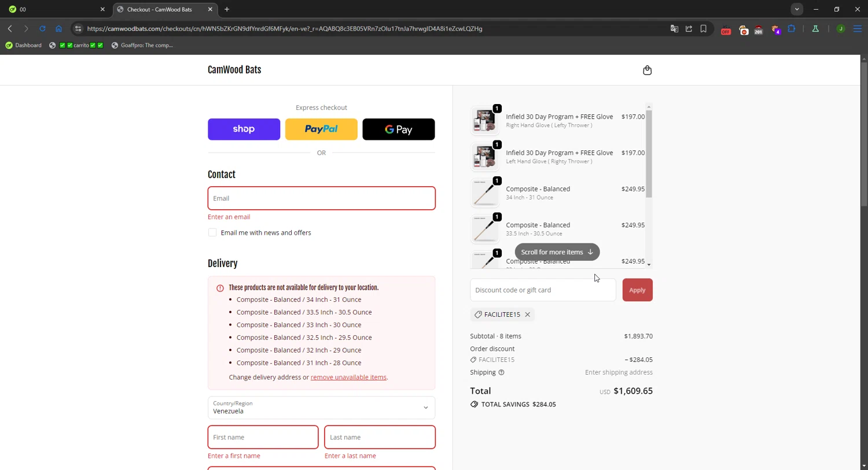Screen dimensions: 868x470
Task: Click the 33.5 Inch composite bat thumbnail
Action: 484,229
